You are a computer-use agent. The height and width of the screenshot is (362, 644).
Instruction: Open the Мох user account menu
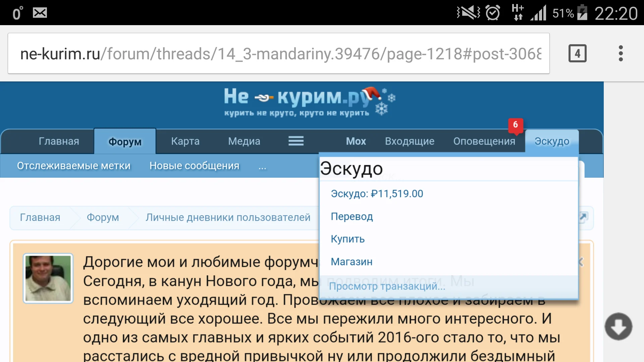pyautogui.click(x=356, y=141)
